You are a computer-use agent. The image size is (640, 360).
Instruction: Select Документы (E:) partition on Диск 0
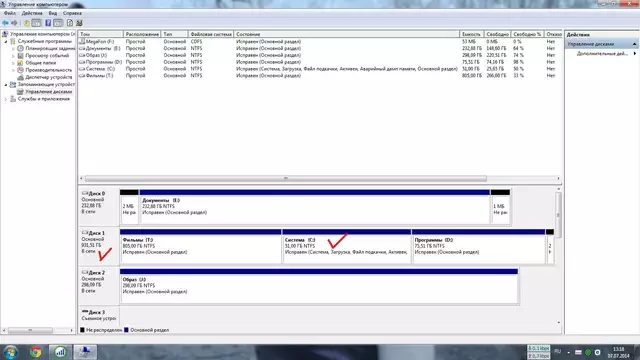point(315,207)
